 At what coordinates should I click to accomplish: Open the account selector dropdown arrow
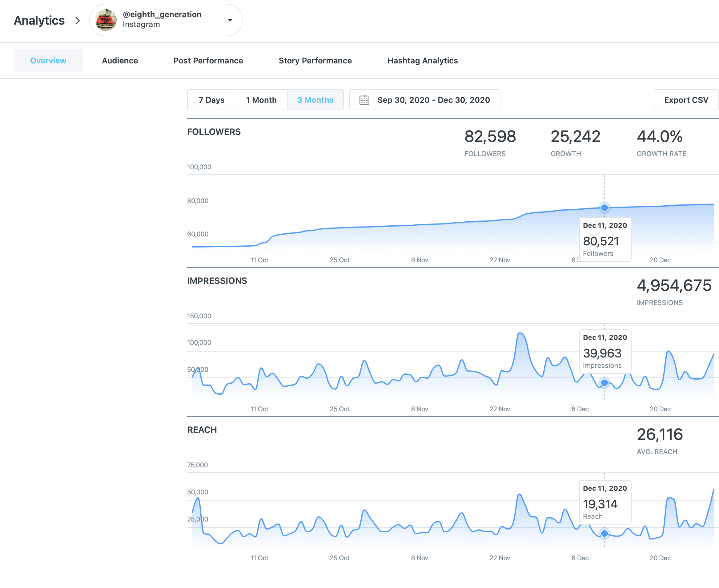point(230,20)
